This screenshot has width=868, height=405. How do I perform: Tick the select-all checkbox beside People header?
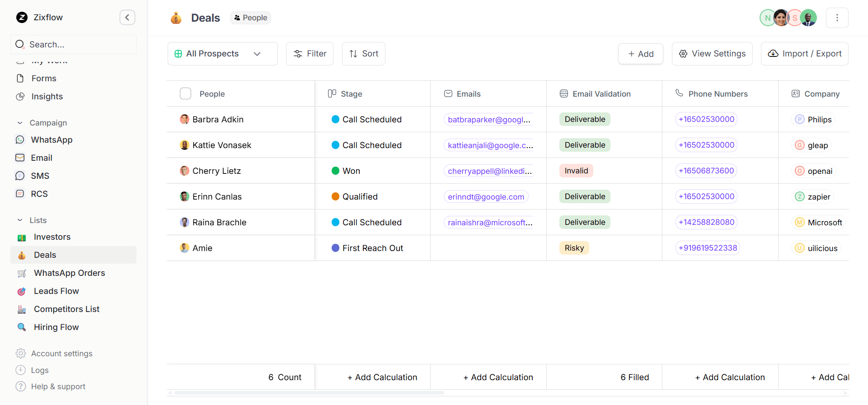pos(185,94)
